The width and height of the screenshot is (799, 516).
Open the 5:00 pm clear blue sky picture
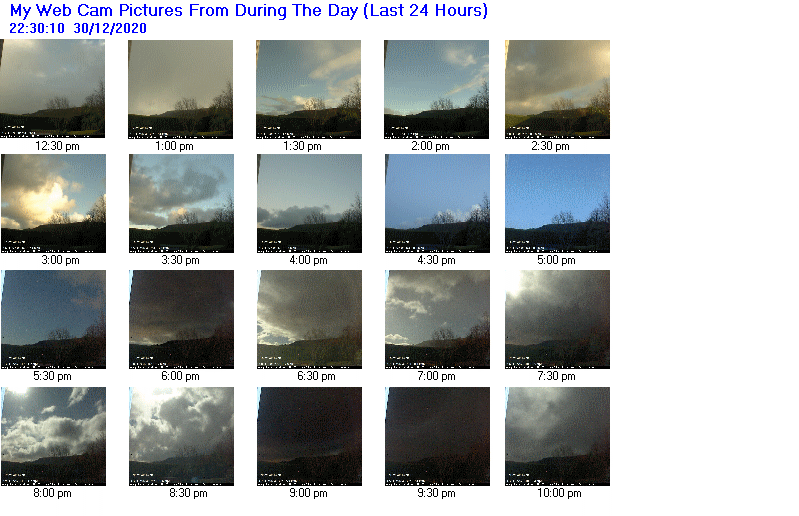tap(557, 203)
